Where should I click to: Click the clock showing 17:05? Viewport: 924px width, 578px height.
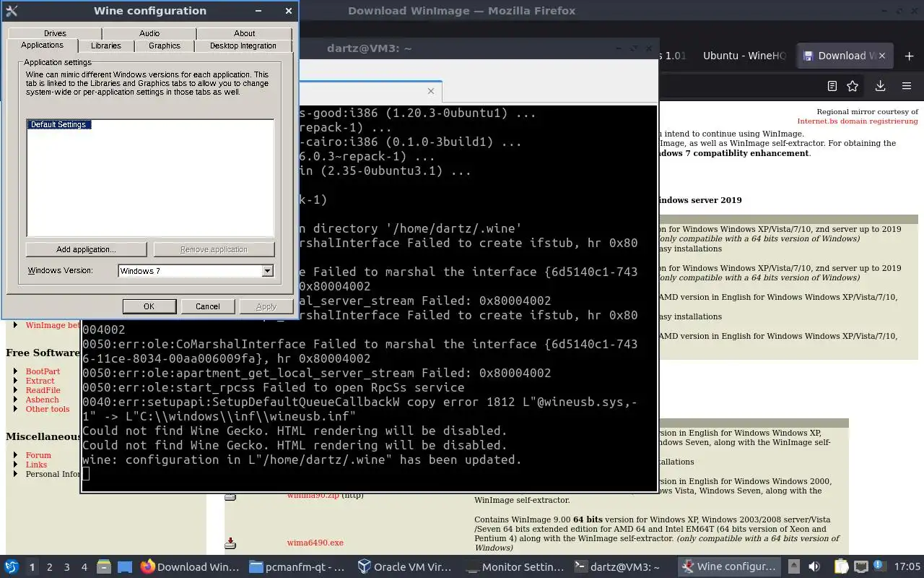point(907,567)
